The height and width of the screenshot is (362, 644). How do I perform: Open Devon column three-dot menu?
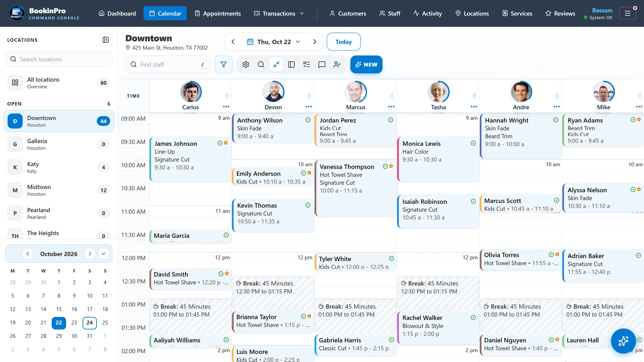[309, 107]
